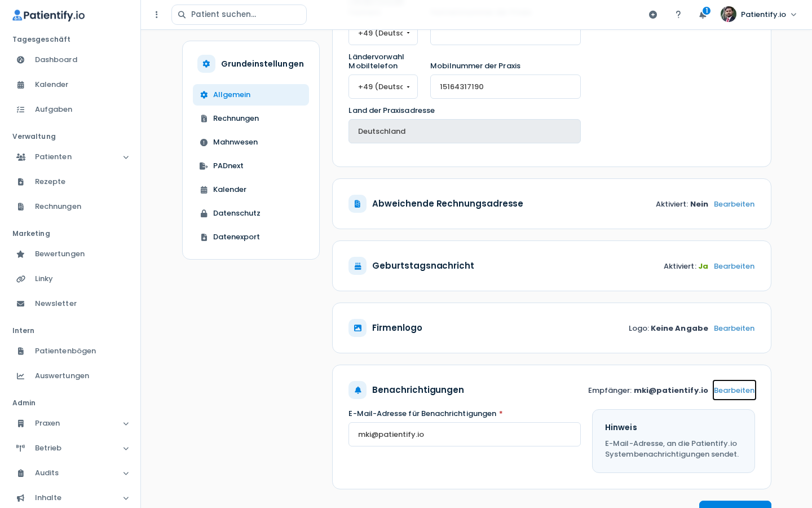Click the Benachrichtigungen bell section icon

point(358,390)
